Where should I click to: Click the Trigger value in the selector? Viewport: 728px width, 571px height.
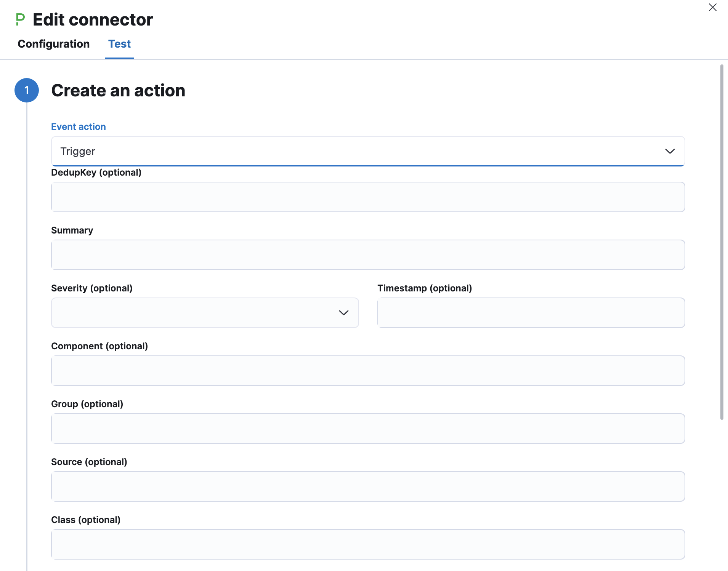(78, 151)
